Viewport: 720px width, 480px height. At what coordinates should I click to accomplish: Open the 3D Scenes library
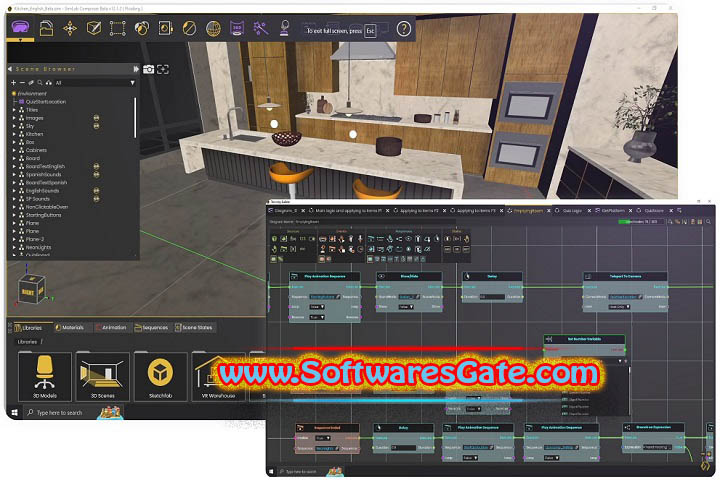click(102, 377)
